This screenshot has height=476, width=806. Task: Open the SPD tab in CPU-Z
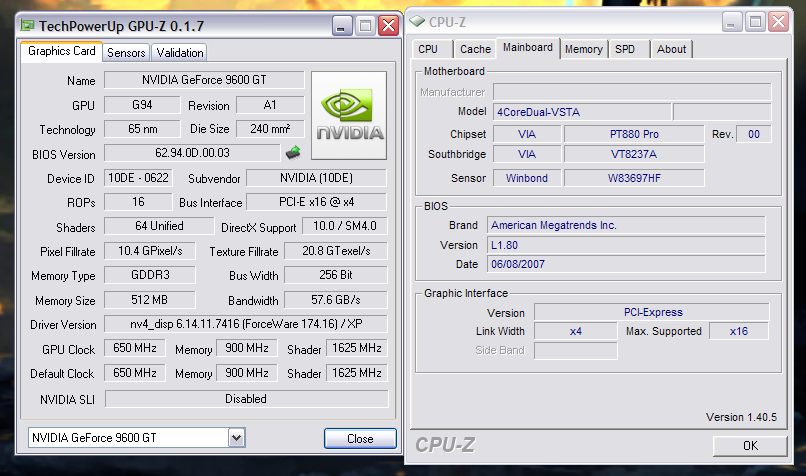tap(629, 49)
